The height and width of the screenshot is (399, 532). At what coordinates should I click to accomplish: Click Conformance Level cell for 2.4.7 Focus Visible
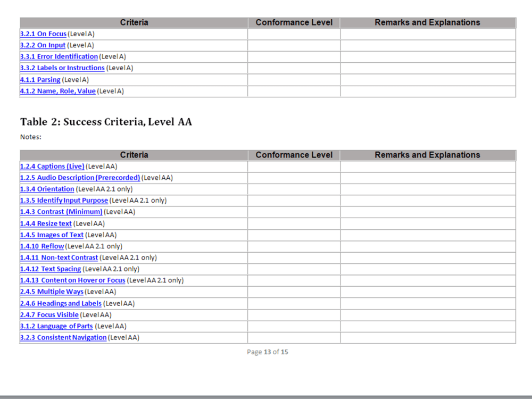click(x=294, y=315)
